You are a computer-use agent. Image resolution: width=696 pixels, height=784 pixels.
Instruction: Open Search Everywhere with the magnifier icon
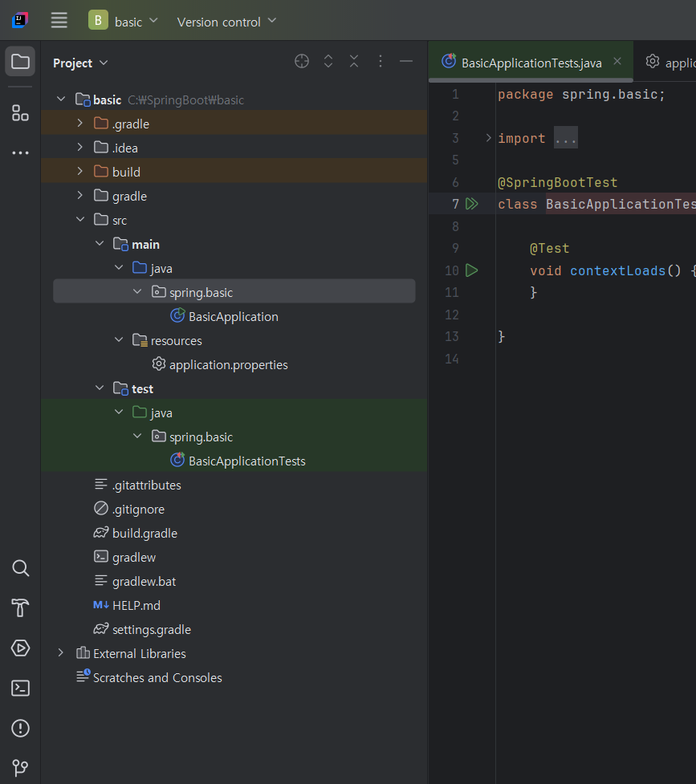click(x=20, y=568)
